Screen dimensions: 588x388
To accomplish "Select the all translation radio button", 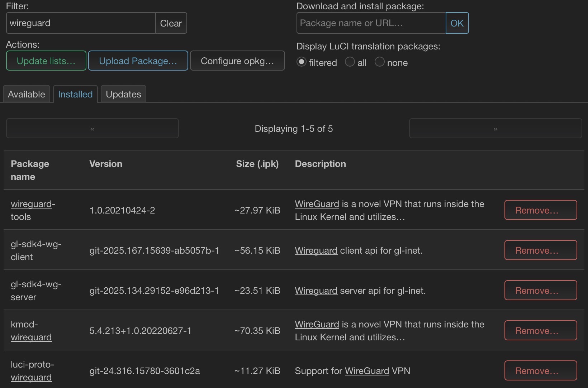I will 350,62.
